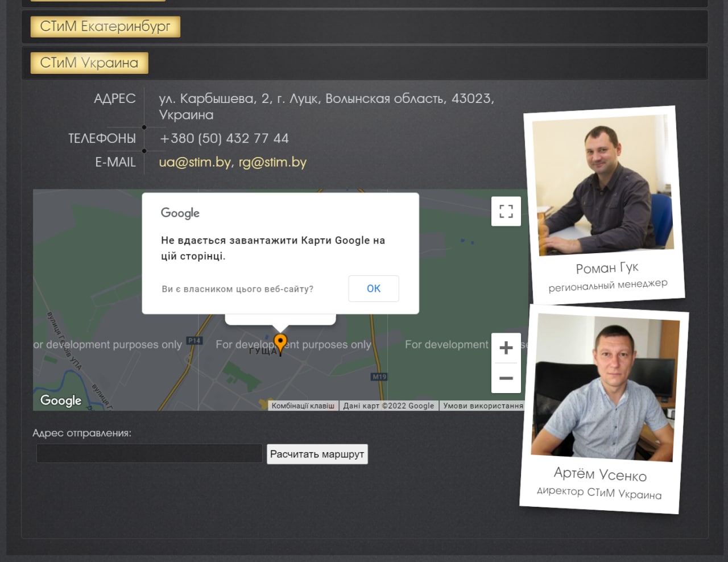The height and width of the screenshot is (562, 728).
Task: Click the Google logo on the map
Action: (x=61, y=400)
